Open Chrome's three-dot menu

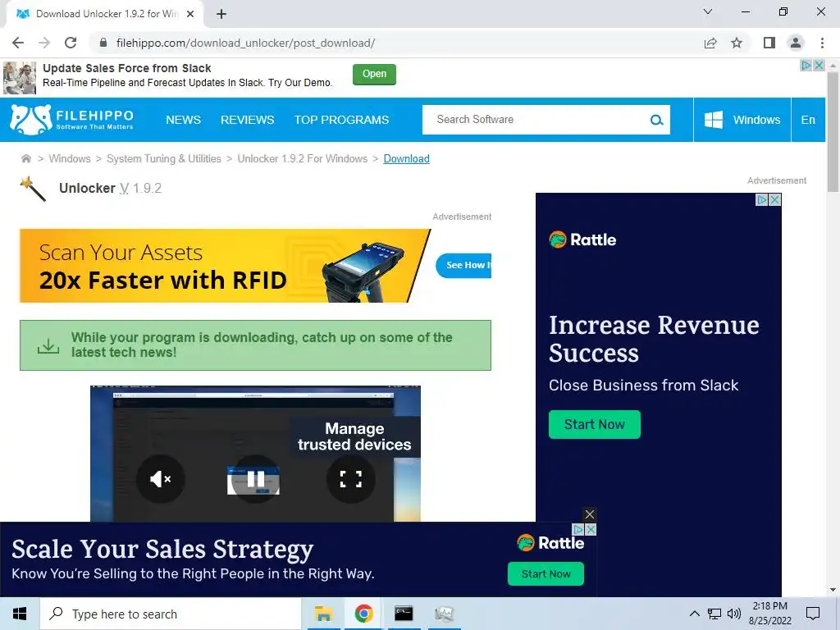point(822,43)
